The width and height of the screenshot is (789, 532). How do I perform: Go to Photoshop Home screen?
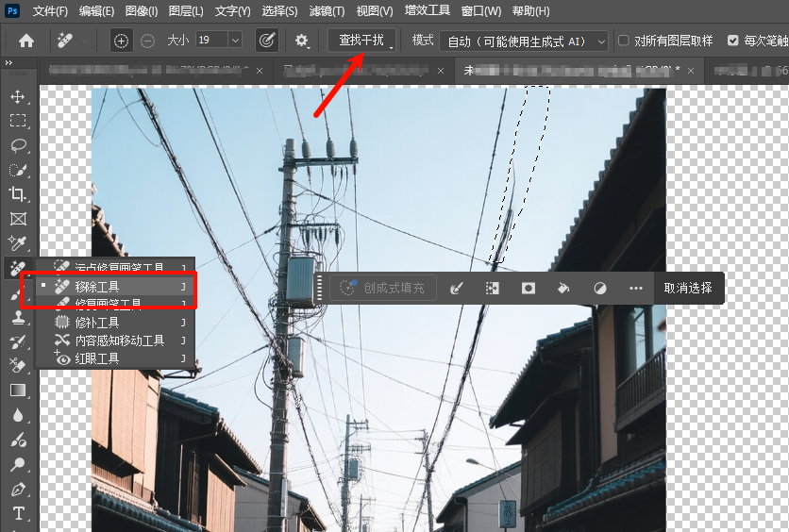point(26,41)
